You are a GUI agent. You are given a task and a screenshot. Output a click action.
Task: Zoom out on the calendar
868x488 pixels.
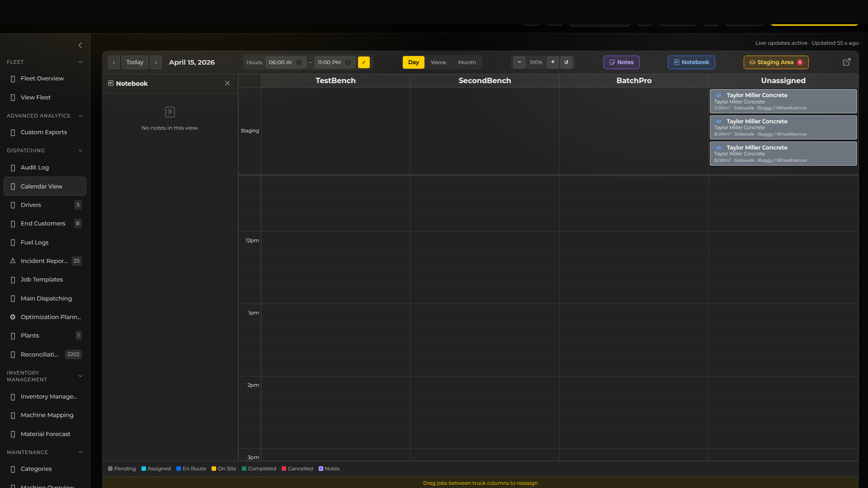(x=519, y=62)
